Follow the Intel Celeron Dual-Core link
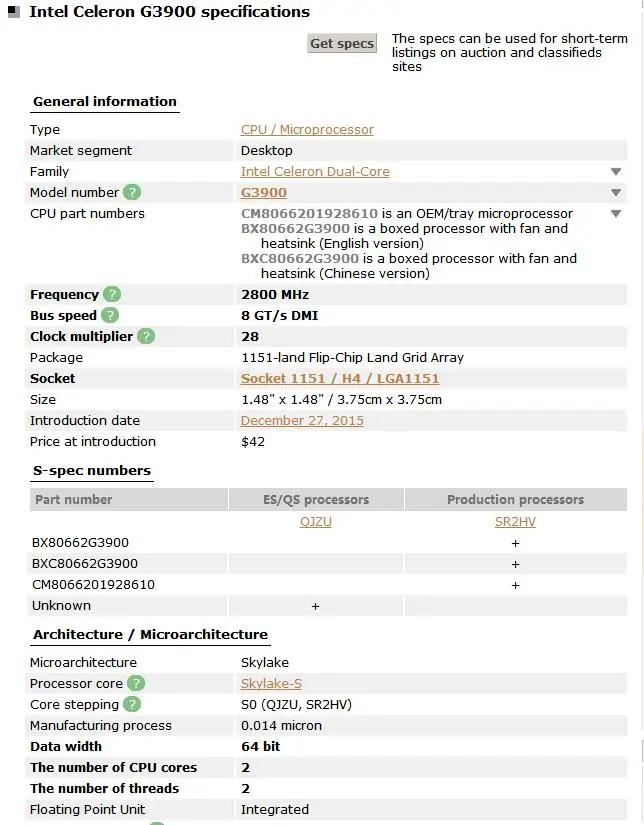 tap(315, 171)
